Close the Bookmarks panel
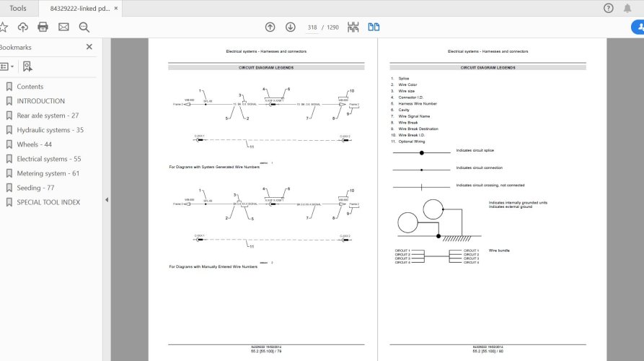This screenshot has width=644, height=361. 89,47
